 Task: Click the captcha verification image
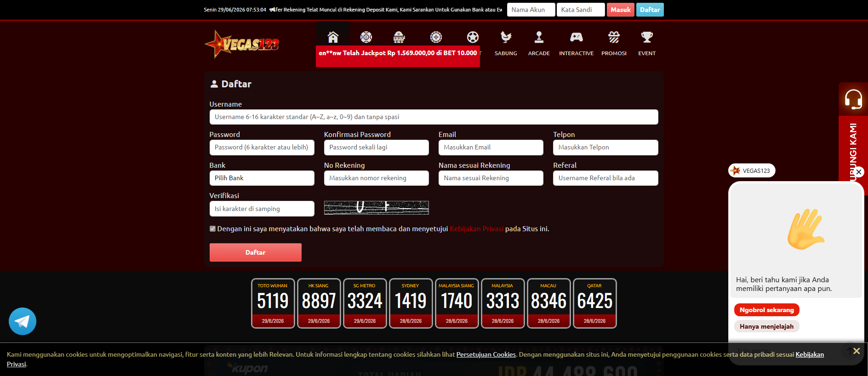pyautogui.click(x=376, y=208)
